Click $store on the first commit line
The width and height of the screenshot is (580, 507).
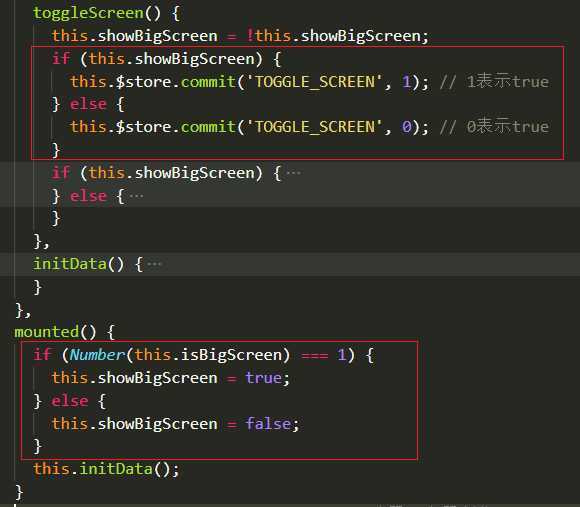(x=144, y=82)
